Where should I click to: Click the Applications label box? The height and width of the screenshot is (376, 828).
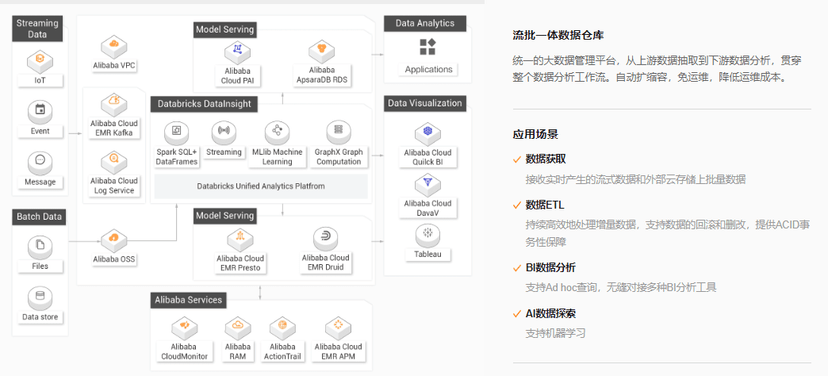click(x=428, y=70)
